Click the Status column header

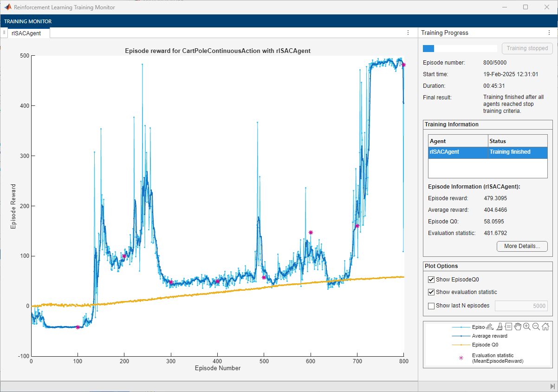click(x=518, y=141)
